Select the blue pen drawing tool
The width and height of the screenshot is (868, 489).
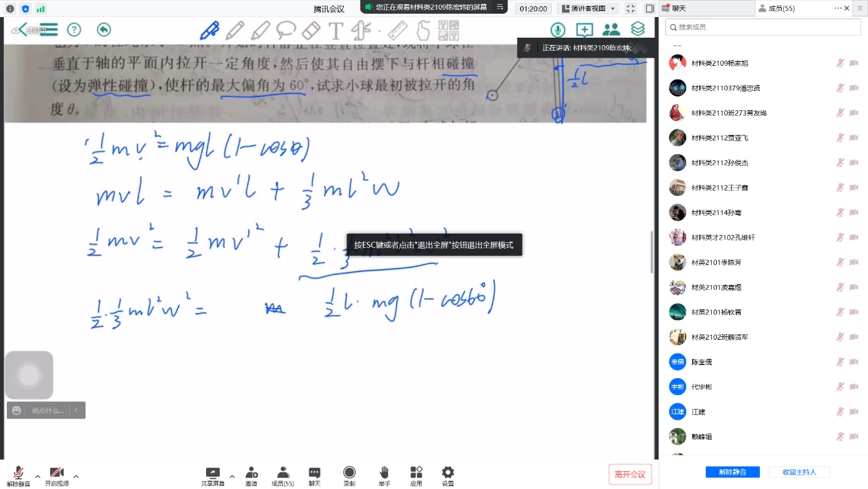[x=209, y=30]
